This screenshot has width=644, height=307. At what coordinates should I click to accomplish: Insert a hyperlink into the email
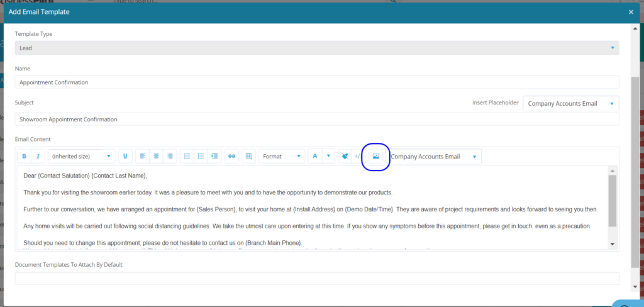[x=231, y=156]
